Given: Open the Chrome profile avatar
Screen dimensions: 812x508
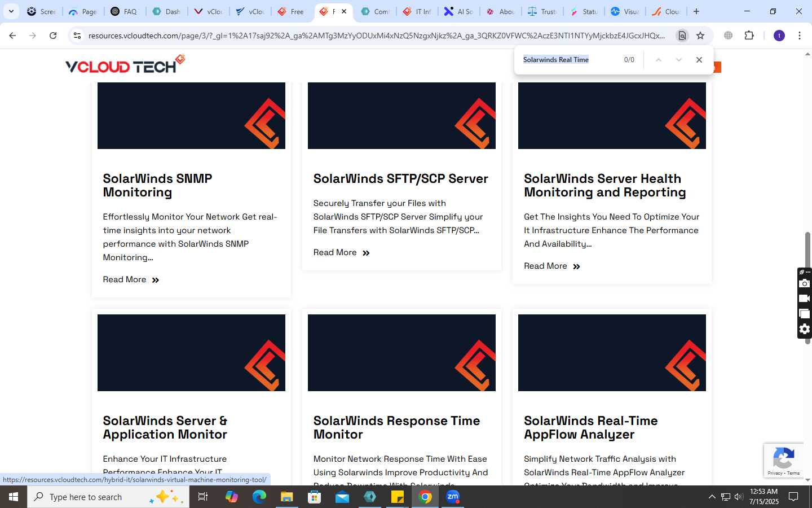Looking at the screenshot, I should point(779,36).
